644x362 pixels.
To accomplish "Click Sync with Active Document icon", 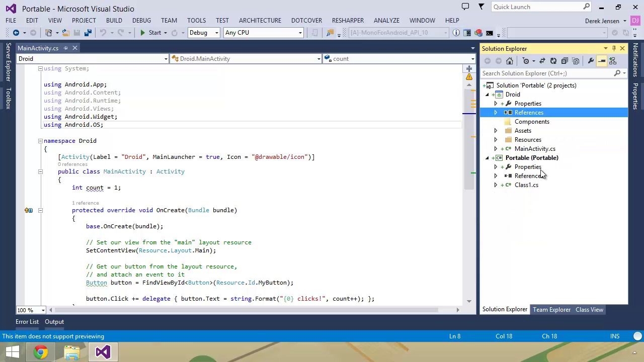I will coord(542,61).
